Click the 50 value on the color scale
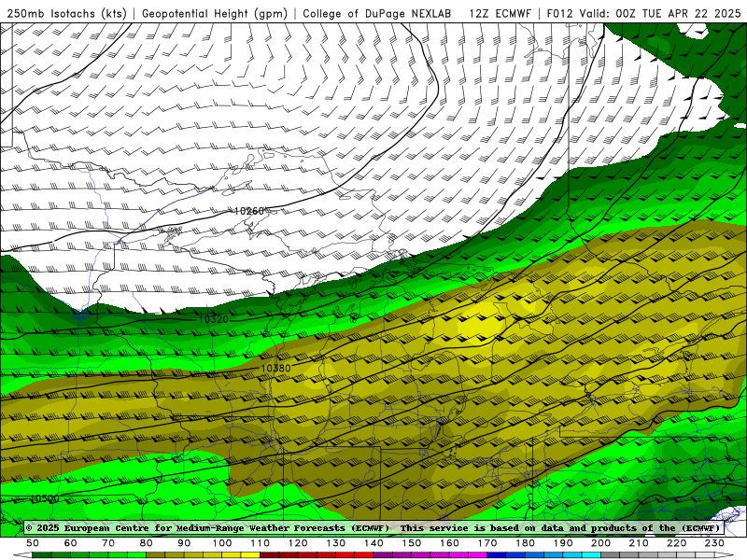The height and width of the screenshot is (560, 747). point(33,543)
